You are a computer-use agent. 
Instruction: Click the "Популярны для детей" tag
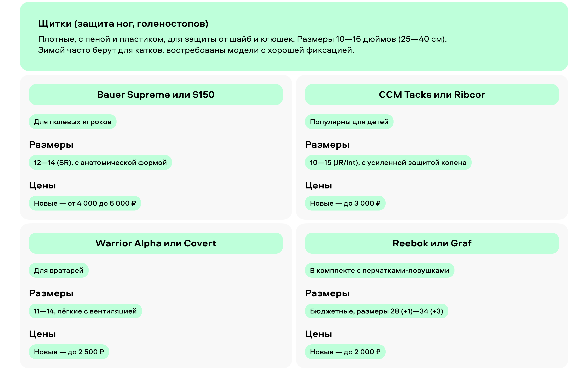[349, 122]
